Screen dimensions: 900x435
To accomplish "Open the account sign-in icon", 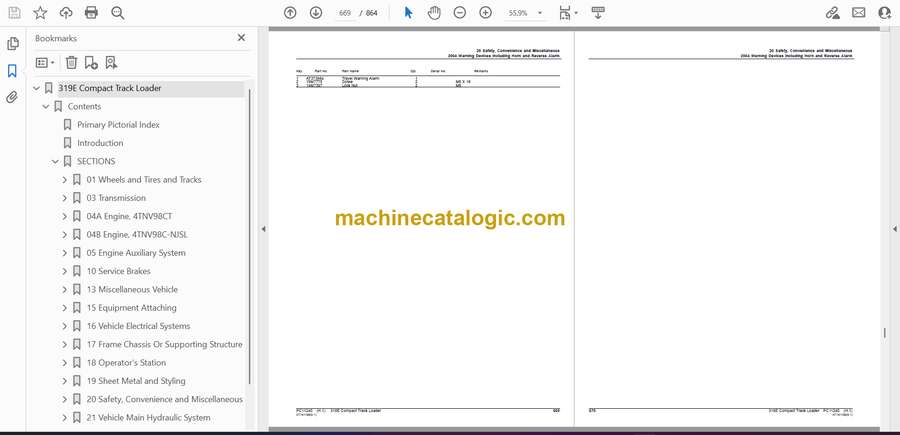I will coord(885,13).
